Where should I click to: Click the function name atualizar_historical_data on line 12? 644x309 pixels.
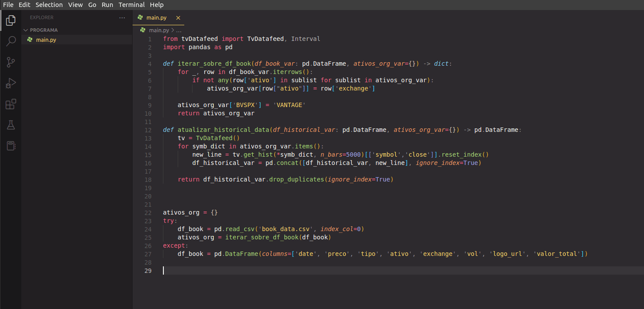click(x=223, y=130)
